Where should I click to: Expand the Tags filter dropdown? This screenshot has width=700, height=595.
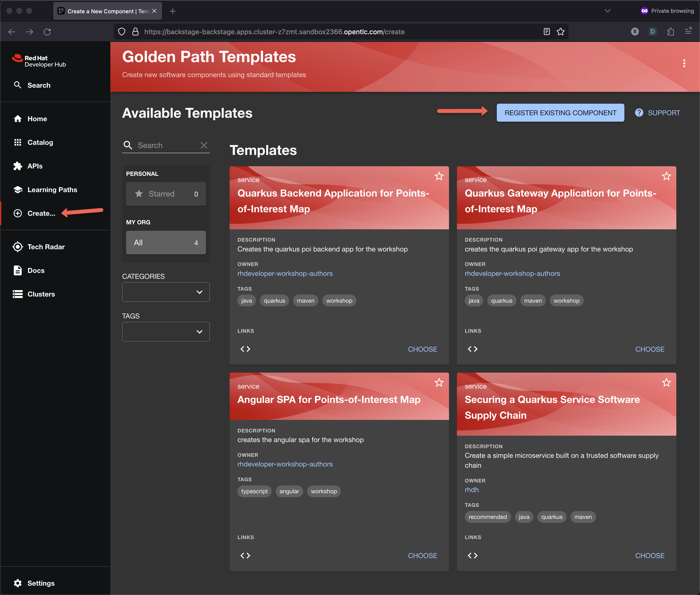click(166, 332)
